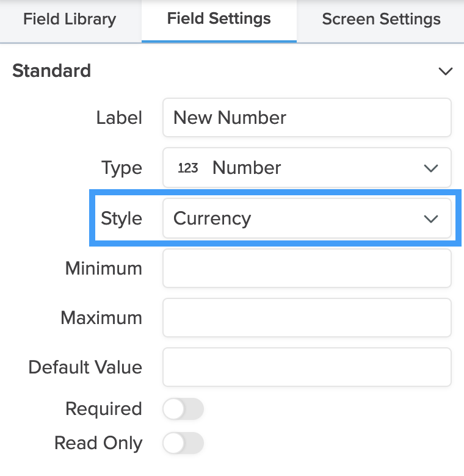Open the Style dropdown showing Currency
The image size is (464, 476).
pos(307,218)
